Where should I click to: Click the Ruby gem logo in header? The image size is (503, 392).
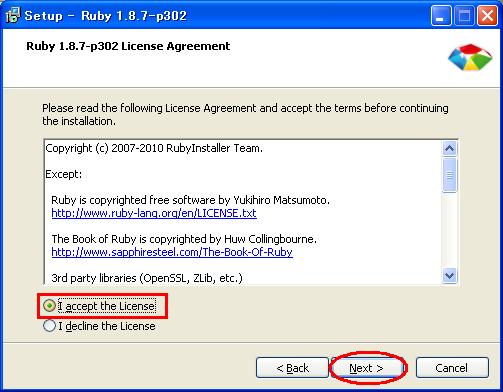click(470, 57)
